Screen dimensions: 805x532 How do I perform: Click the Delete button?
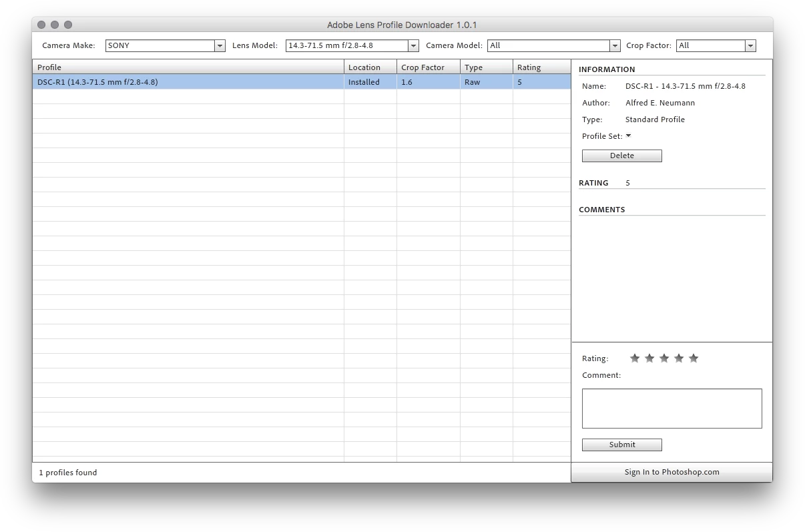tap(621, 156)
